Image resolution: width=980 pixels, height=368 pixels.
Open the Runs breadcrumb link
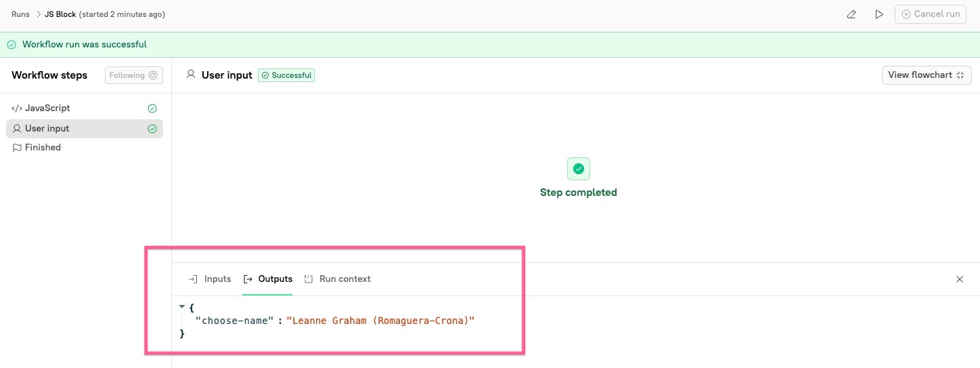pyautogui.click(x=20, y=14)
